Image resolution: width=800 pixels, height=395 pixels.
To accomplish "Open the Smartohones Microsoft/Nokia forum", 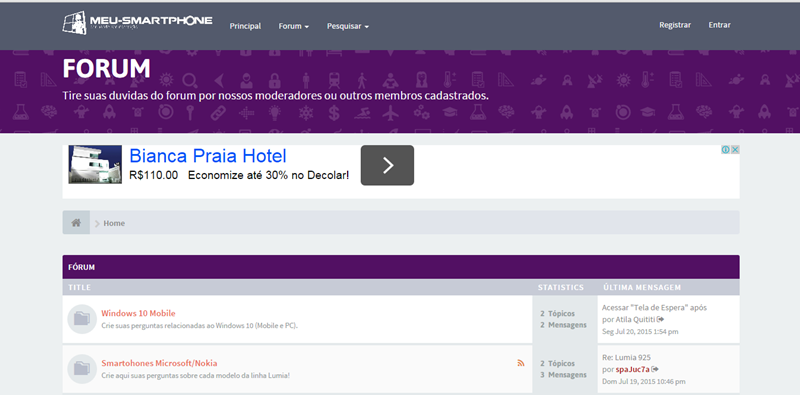I will click(159, 363).
